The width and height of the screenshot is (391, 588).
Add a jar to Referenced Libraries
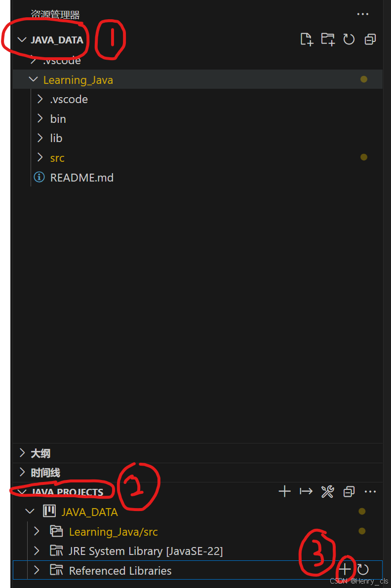[x=345, y=569]
